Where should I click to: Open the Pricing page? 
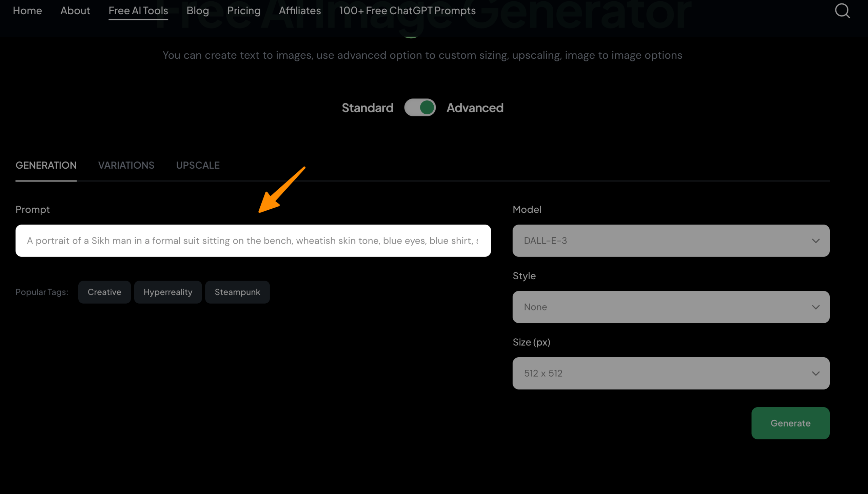coord(244,11)
